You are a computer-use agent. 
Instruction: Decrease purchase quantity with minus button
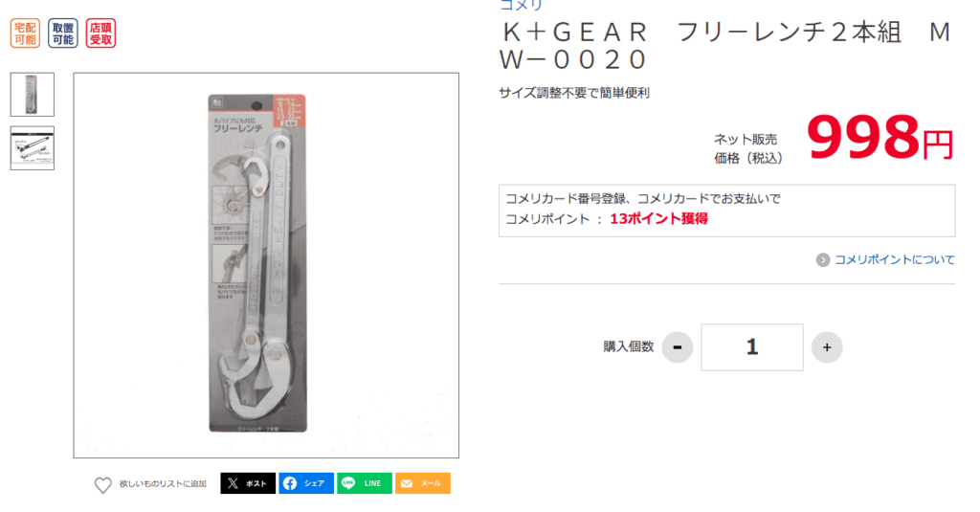[678, 347]
